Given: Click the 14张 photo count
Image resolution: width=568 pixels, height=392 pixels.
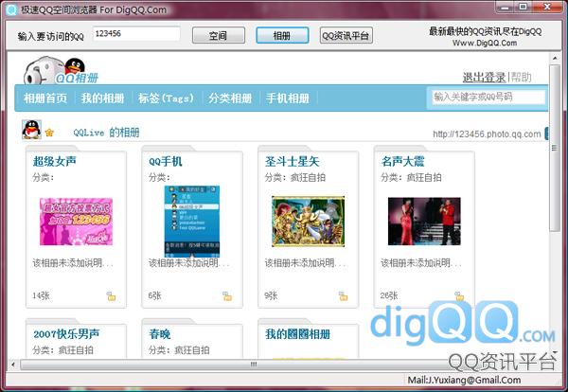Looking at the screenshot, I should (x=41, y=295).
